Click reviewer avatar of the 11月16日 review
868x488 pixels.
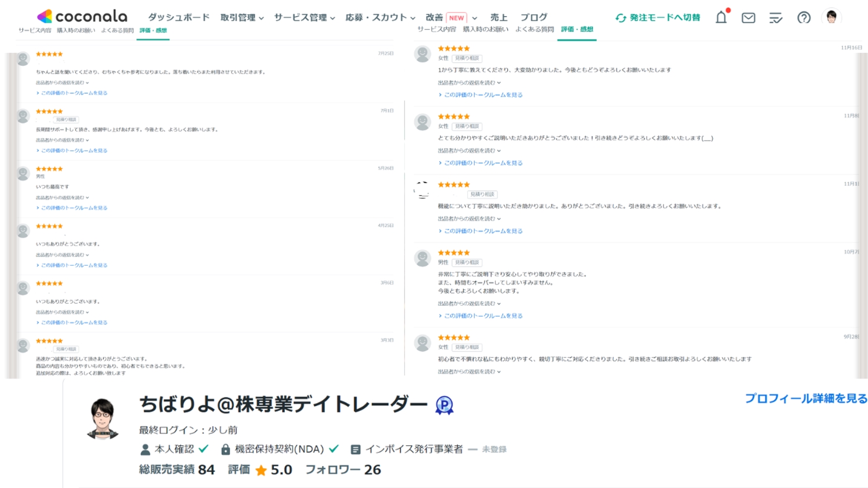[423, 54]
